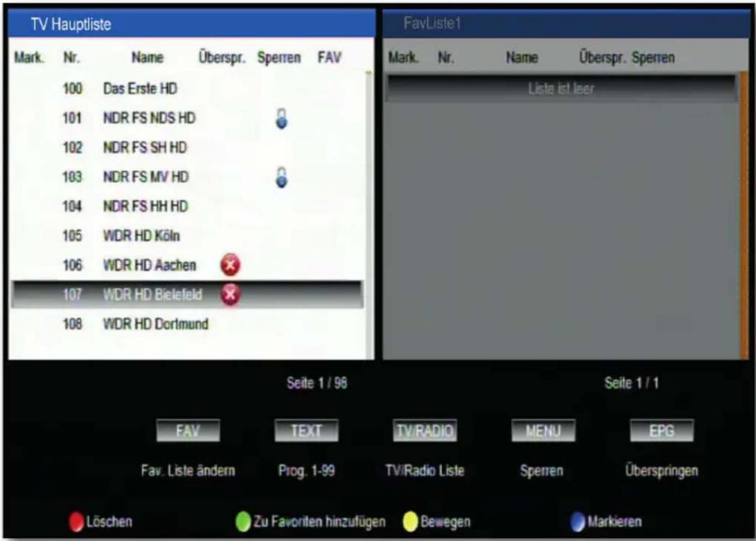The image size is (756, 541).
Task: Select the TV Hauptliste panel title
Action: coord(71,24)
